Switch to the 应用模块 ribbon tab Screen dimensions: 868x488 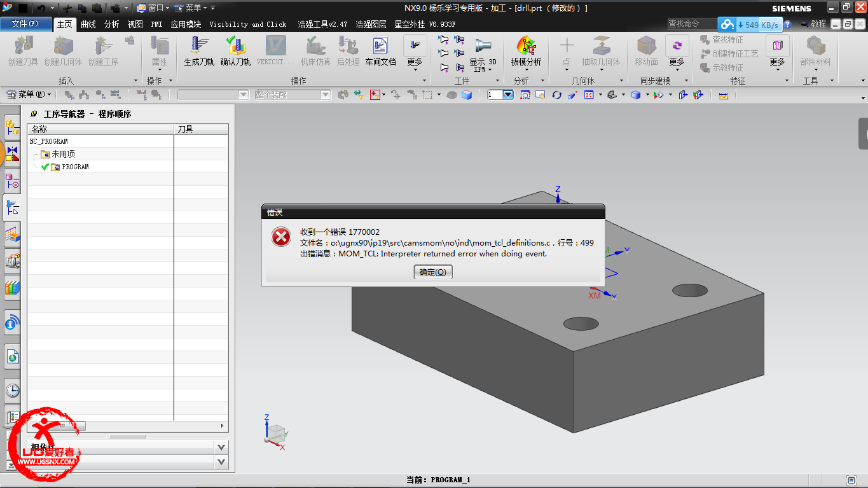pyautogui.click(x=186, y=24)
